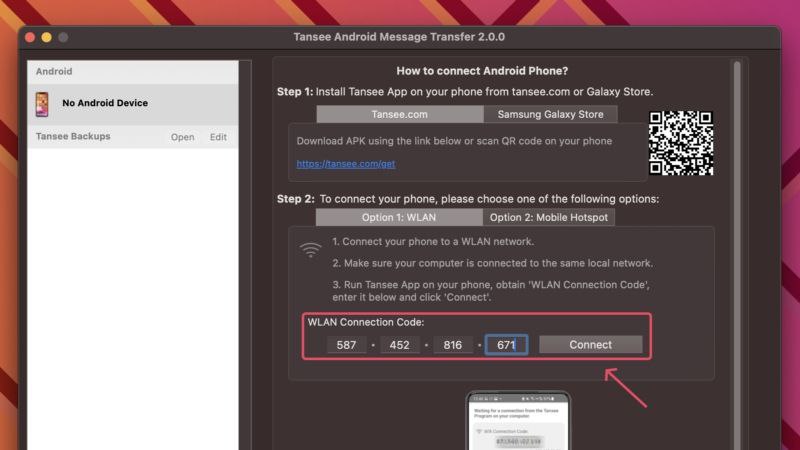Focus the code field containing 671
Screen dimensions: 800x450
coord(506,345)
